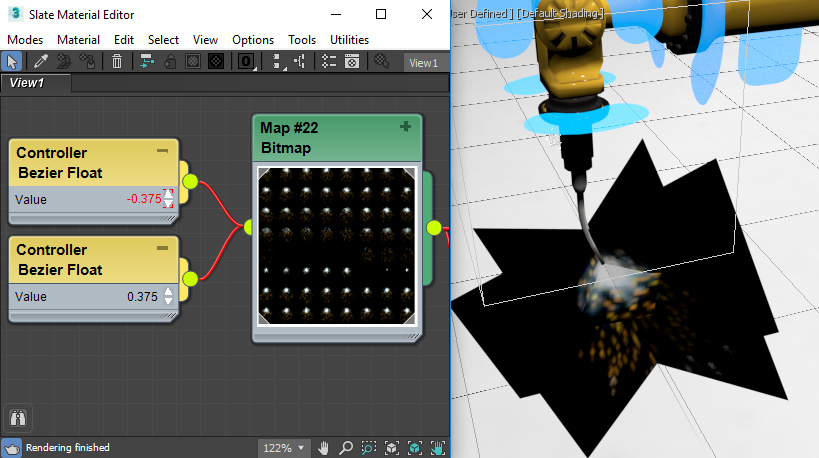Close the Slate Material Editor window
The height and width of the screenshot is (458, 819).
pyautogui.click(x=427, y=14)
